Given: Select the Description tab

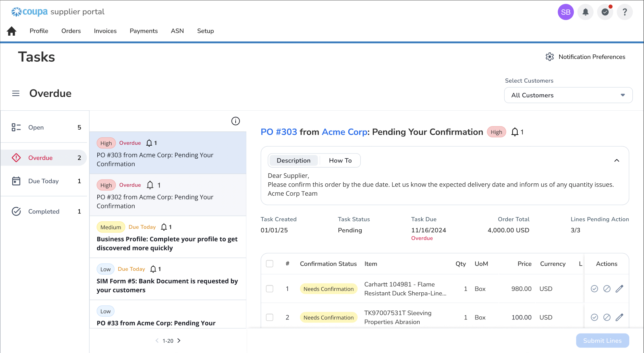Looking at the screenshot, I should tap(294, 160).
